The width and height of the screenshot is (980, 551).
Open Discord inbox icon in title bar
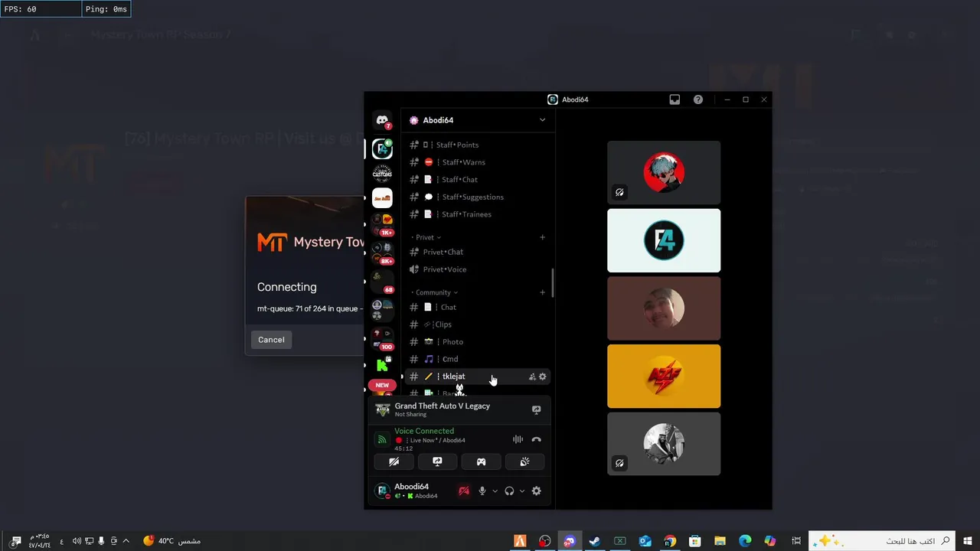[675, 99]
